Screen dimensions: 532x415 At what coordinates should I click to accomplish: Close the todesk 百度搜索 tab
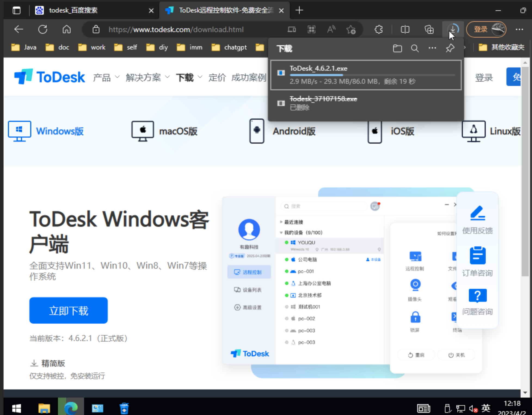pyautogui.click(x=151, y=11)
